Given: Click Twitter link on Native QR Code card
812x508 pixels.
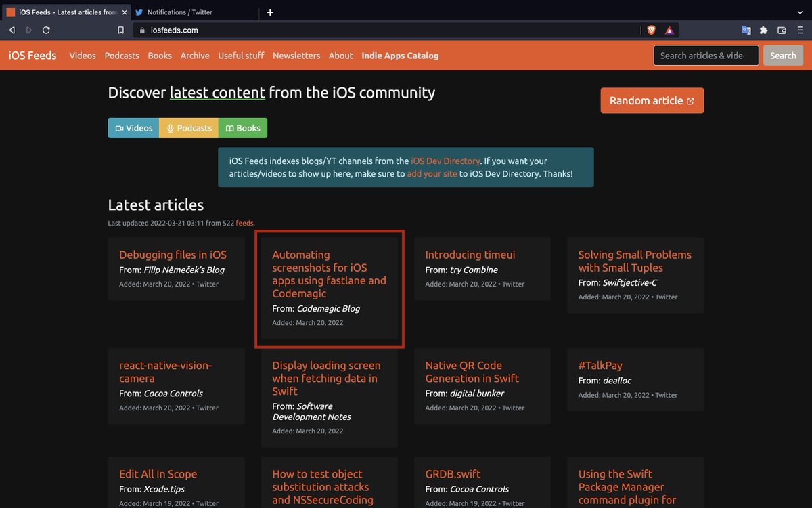Looking at the screenshot, I should [x=514, y=408].
